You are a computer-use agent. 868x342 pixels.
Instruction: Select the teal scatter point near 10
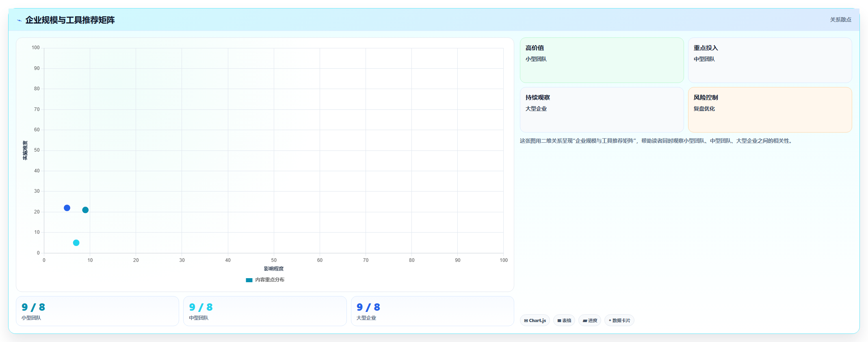(x=85, y=210)
